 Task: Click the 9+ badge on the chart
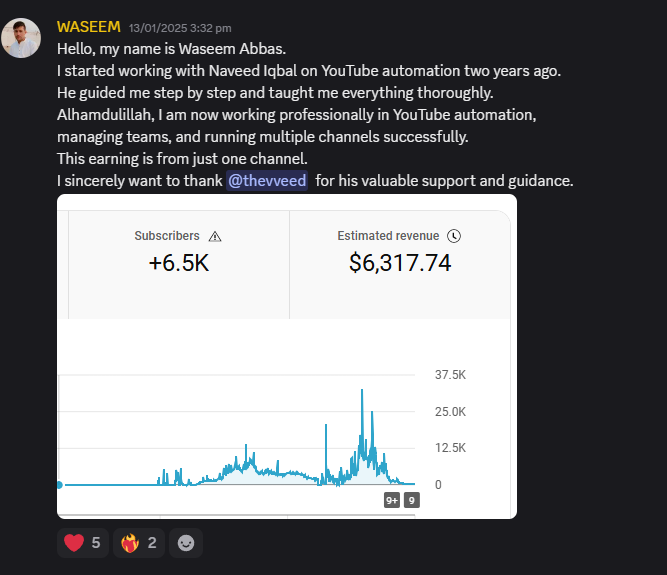392,500
